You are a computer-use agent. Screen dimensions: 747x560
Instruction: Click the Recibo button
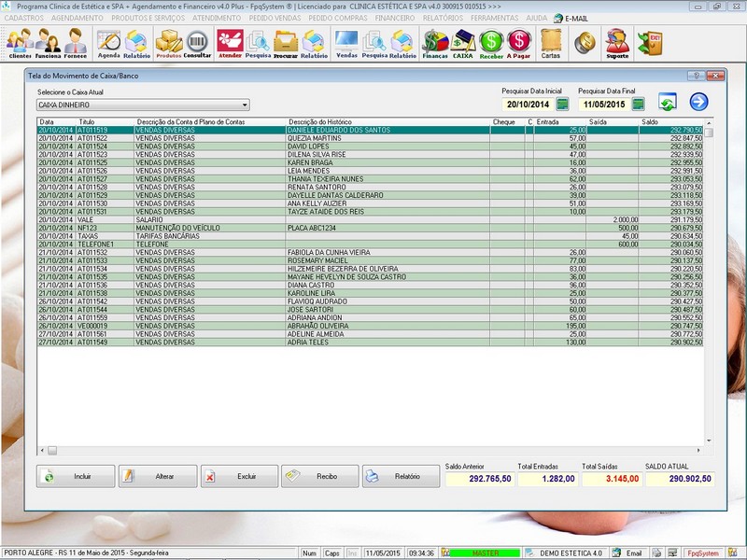319,476
